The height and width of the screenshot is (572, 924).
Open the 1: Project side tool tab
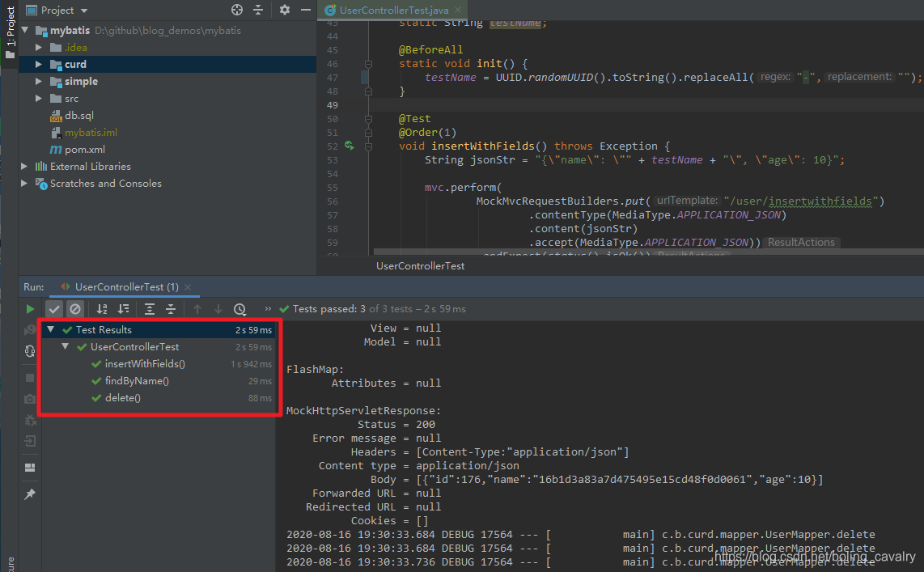[x=10, y=32]
